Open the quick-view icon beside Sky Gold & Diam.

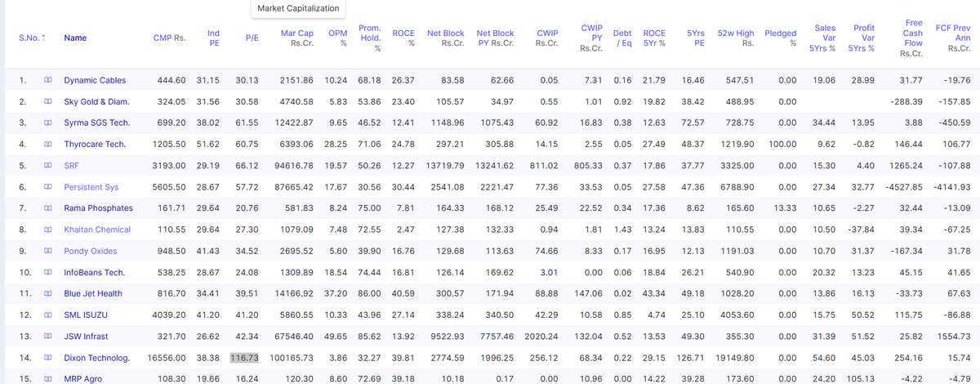[47, 101]
